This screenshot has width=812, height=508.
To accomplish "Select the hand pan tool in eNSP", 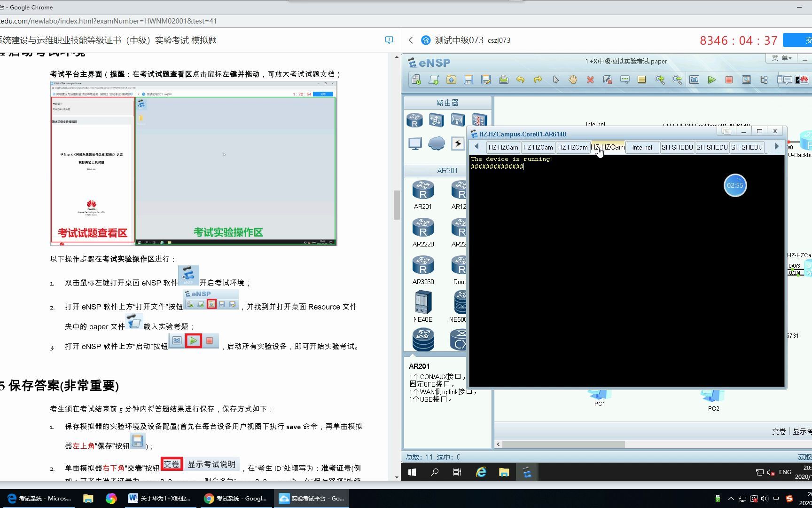I will tap(573, 79).
